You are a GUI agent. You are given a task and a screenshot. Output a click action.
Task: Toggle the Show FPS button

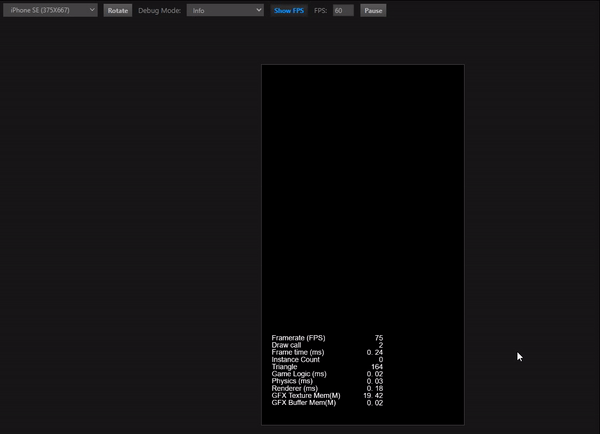289,11
